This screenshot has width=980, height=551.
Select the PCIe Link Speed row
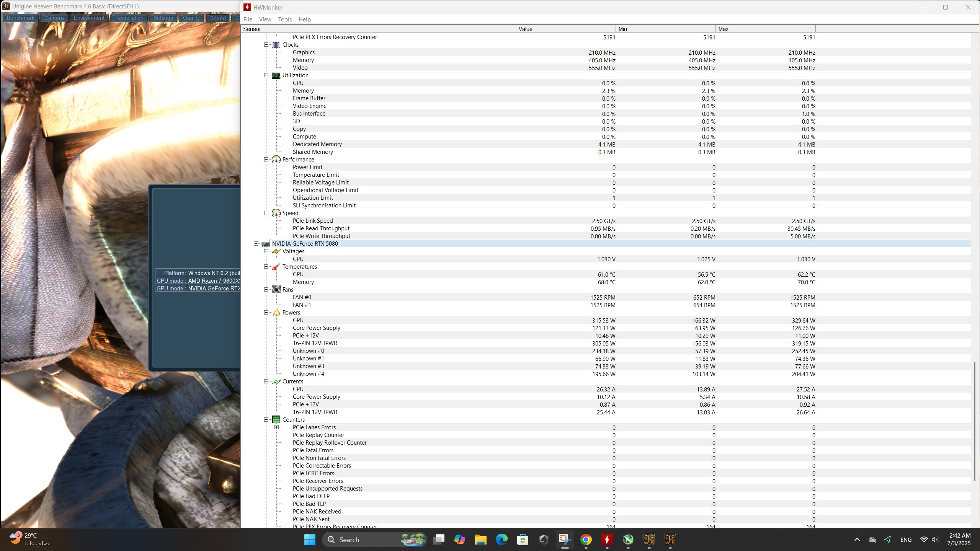[x=606, y=221]
